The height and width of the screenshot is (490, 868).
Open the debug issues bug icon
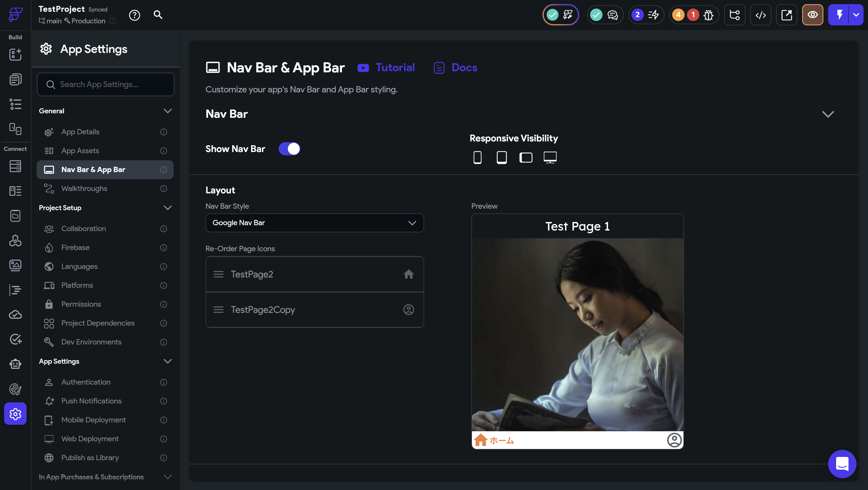pyautogui.click(x=708, y=15)
